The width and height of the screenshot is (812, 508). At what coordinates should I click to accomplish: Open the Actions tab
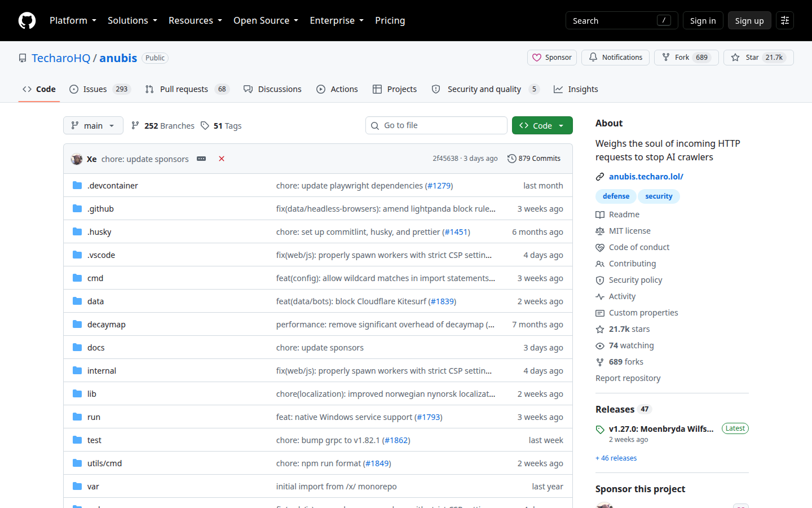click(337, 89)
